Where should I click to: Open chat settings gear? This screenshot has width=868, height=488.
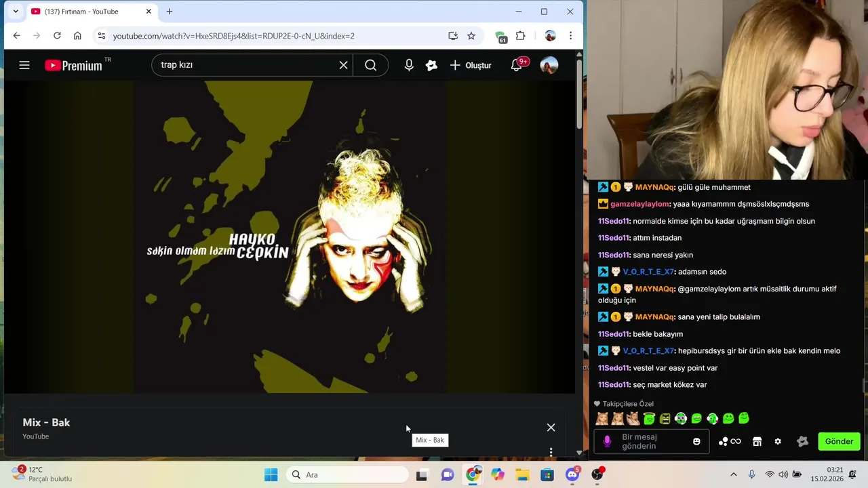click(778, 441)
